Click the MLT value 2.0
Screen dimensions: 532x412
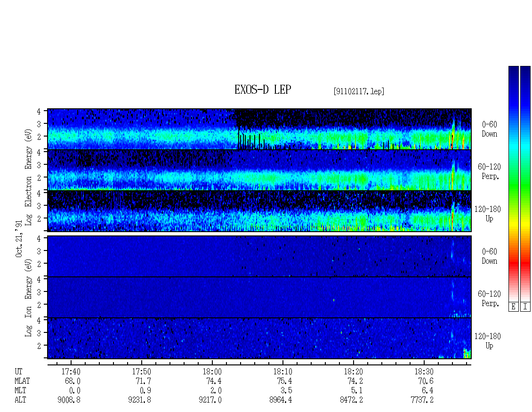pyautogui.click(x=216, y=391)
